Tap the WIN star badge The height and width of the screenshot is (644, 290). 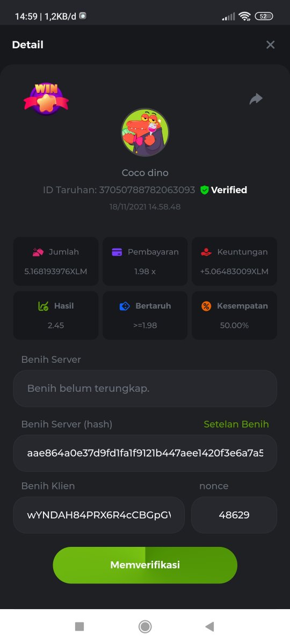point(46,99)
